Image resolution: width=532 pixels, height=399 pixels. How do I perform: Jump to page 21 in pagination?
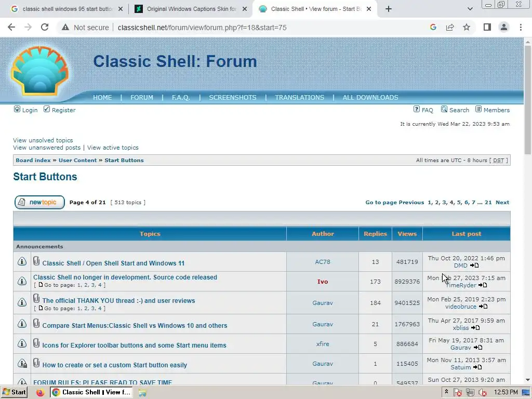click(x=488, y=202)
